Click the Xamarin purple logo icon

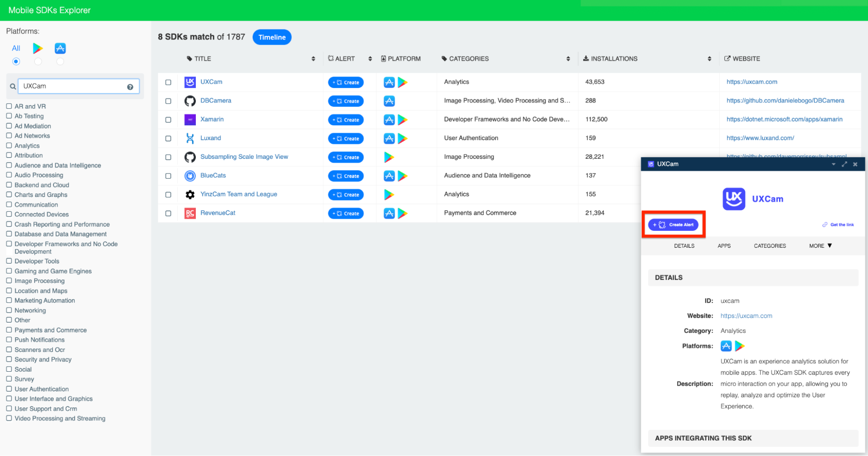point(190,119)
